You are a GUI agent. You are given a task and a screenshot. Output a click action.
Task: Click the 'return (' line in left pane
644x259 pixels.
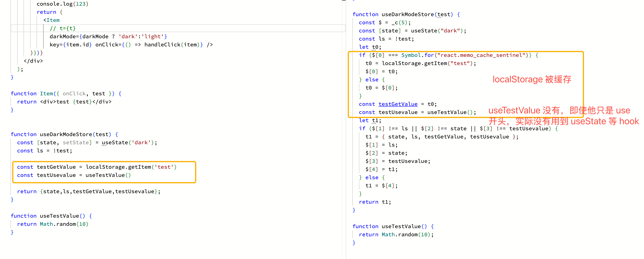click(x=50, y=12)
